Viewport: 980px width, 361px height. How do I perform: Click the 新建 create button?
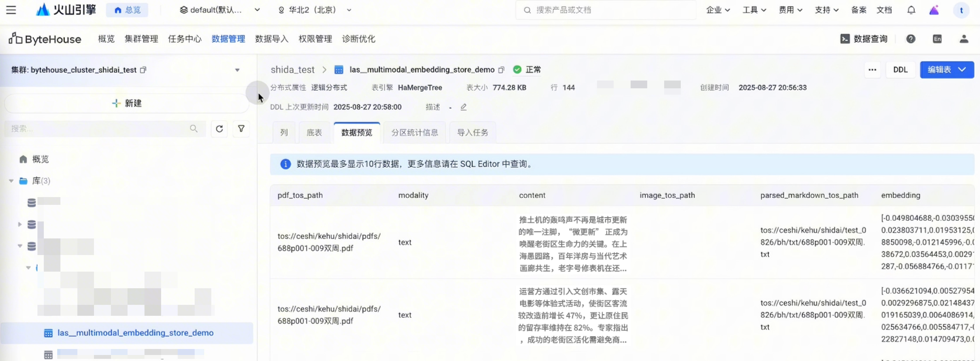tap(127, 103)
